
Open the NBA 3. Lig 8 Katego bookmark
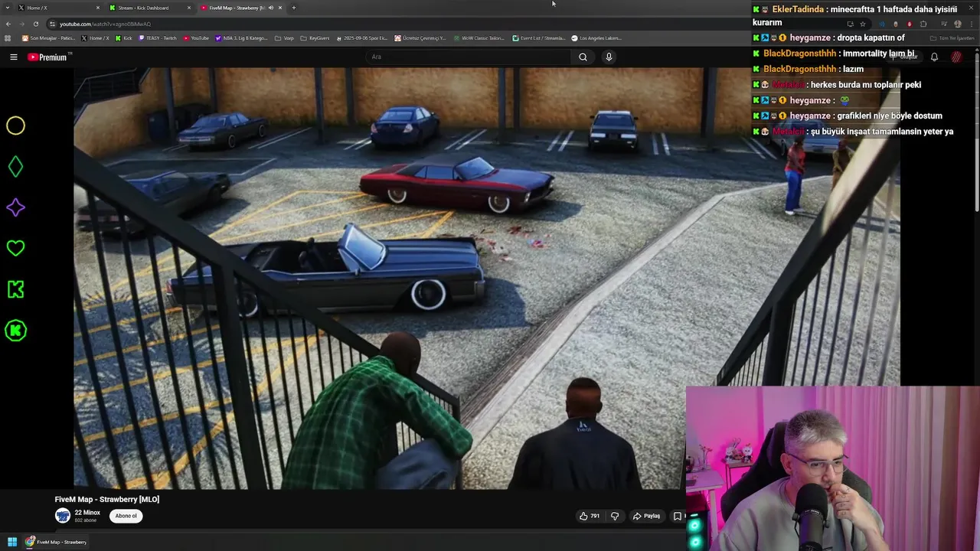(242, 37)
